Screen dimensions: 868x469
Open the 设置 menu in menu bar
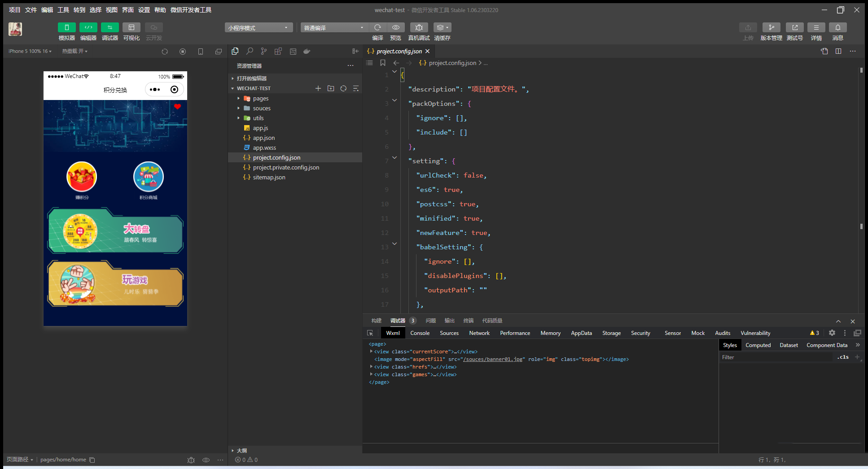[144, 10]
